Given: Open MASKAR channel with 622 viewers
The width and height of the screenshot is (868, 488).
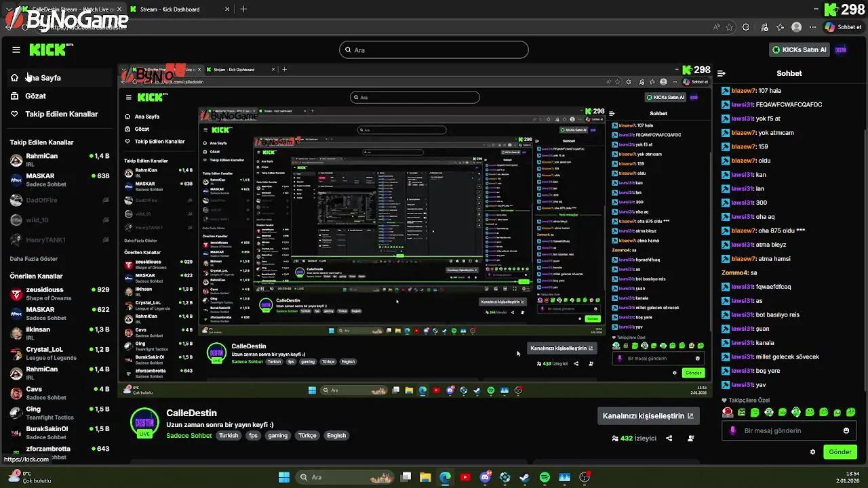Looking at the screenshot, I should [x=60, y=313].
